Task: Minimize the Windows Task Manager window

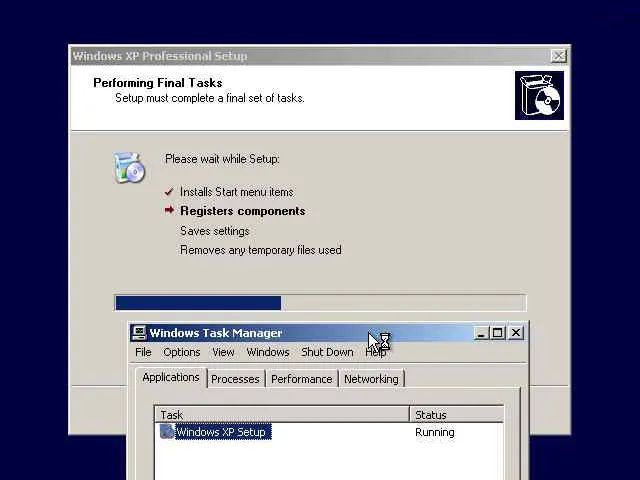Action: pyautogui.click(x=481, y=333)
